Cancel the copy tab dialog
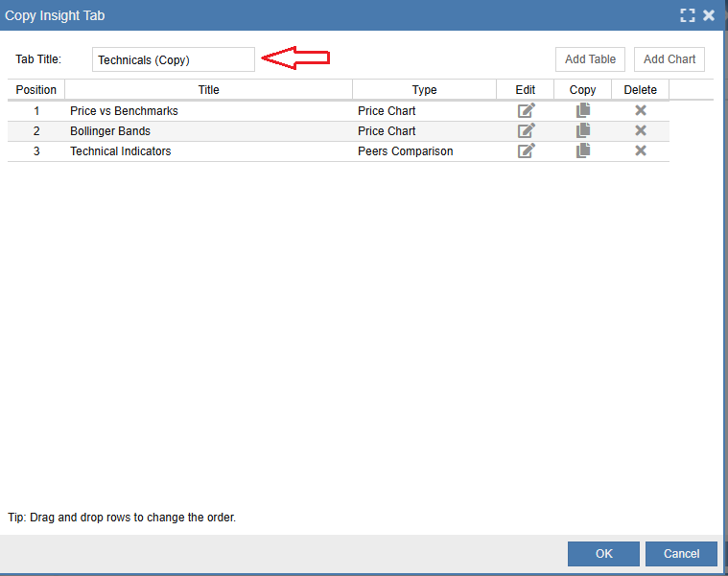 point(681,554)
